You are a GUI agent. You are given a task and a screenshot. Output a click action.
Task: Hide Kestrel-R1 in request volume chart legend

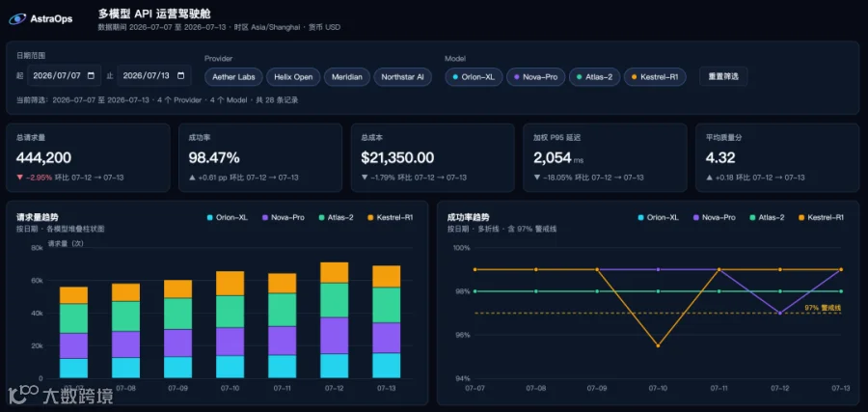391,218
